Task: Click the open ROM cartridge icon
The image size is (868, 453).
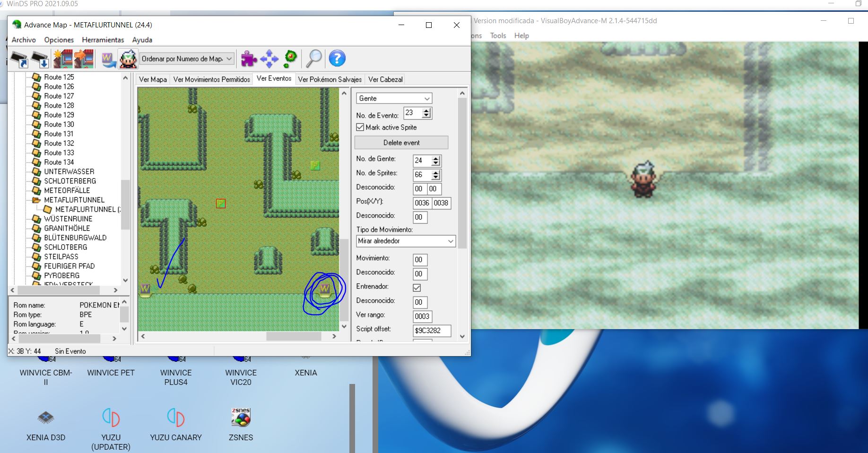Action: point(19,59)
